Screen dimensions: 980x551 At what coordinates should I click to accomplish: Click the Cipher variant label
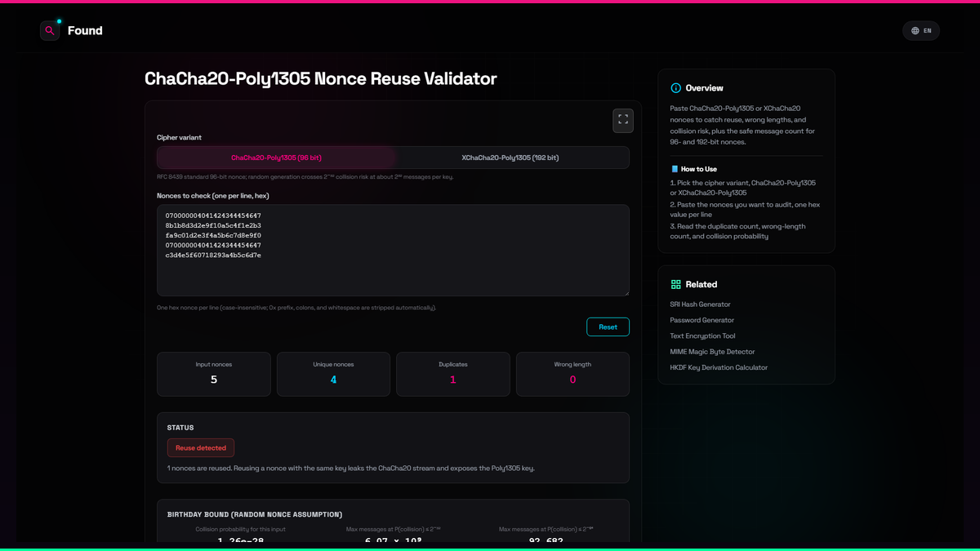point(179,137)
